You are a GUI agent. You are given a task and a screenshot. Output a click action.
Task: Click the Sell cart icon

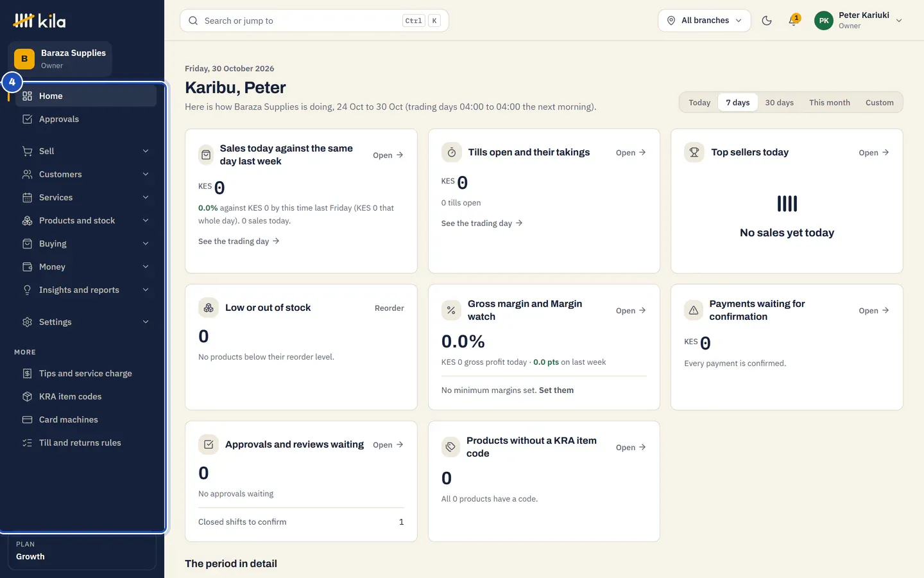point(27,151)
